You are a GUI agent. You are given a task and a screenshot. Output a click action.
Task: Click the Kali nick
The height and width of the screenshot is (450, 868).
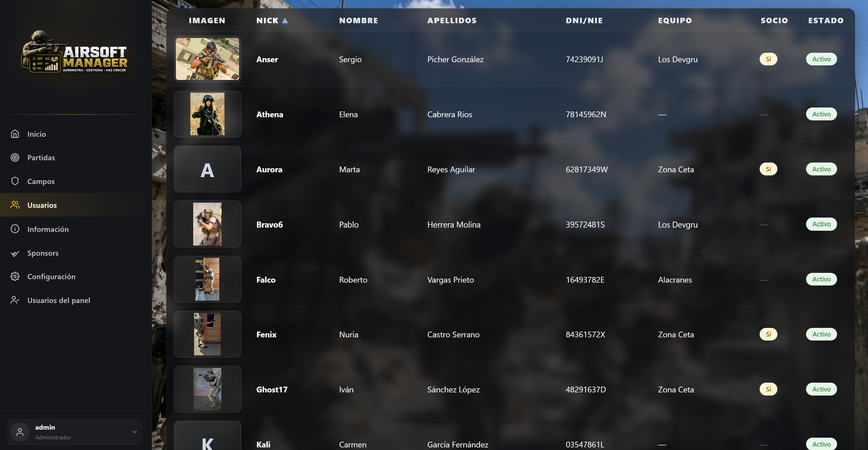pos(263,444)
